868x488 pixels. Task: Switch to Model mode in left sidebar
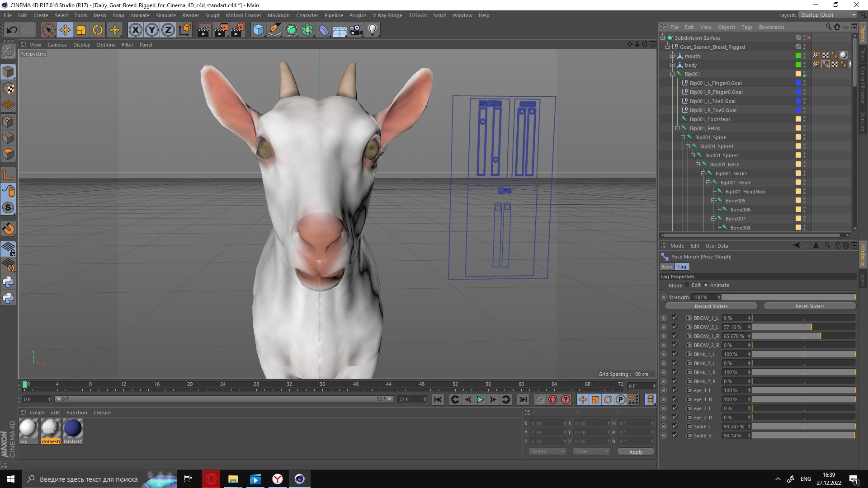click(x=8, y=72)
